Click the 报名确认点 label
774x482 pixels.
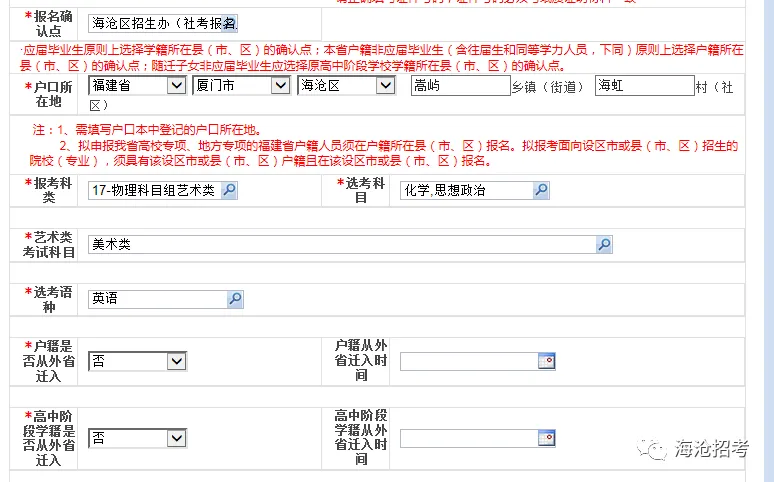point(48,23)
